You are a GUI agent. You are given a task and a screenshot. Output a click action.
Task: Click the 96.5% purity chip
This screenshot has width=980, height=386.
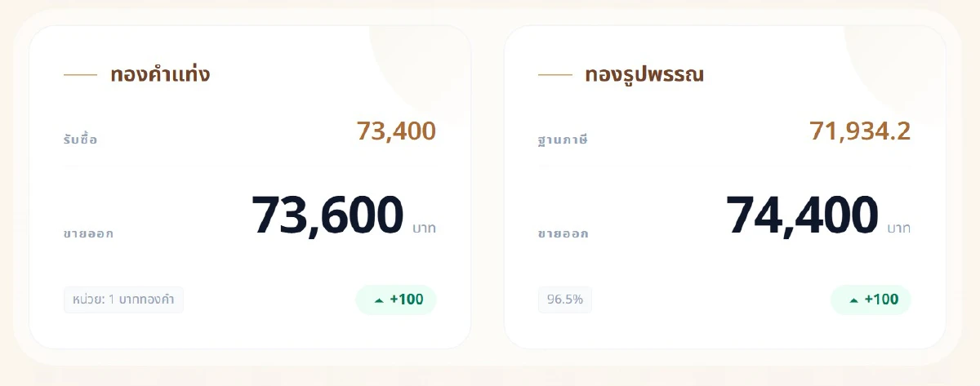coord(564,299)
